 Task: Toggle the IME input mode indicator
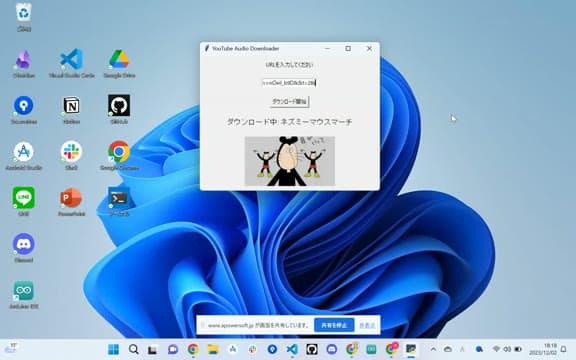[x=462, y=349]
